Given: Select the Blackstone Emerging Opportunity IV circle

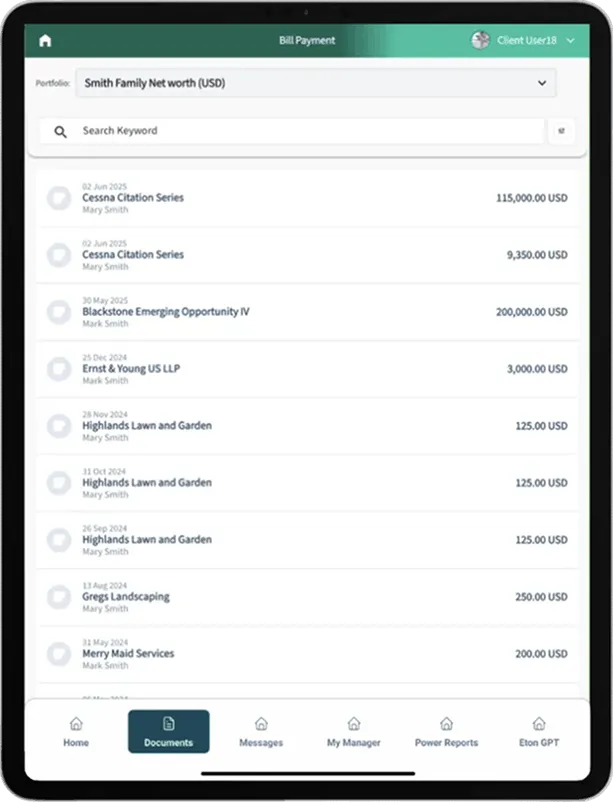Looking at the screenshot, I should 59,312.
